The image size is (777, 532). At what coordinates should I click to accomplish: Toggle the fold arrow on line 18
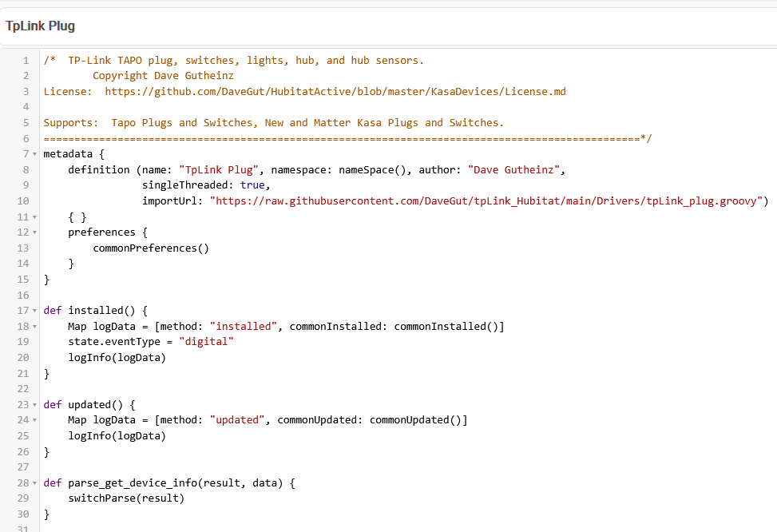pos(34,327)
